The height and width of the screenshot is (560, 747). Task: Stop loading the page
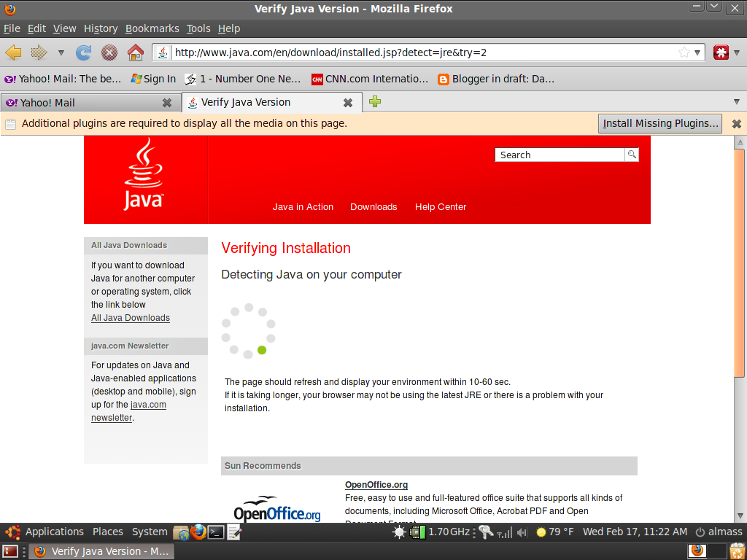click(x=109, y=52)
